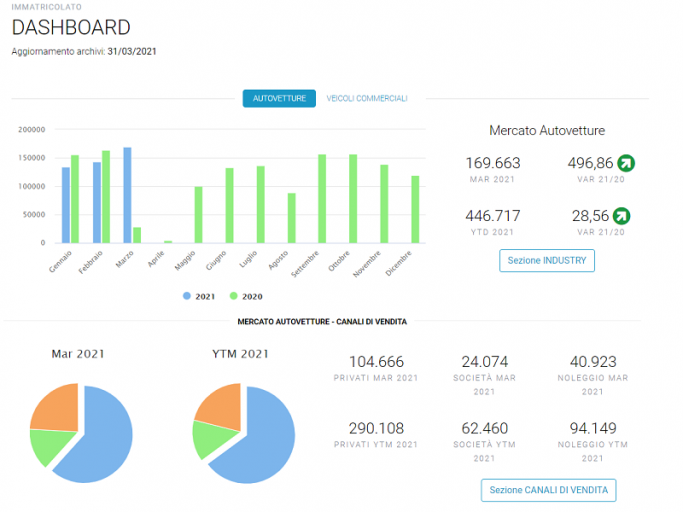Select the AUTOVETTURE tab
683x512 pixels.
[x=279, y=98]
